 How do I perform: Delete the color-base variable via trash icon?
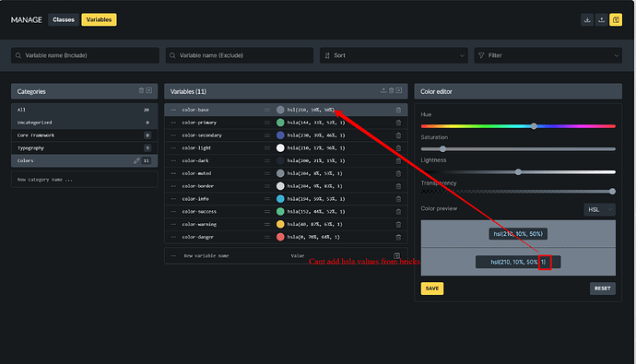pos(398,110)
